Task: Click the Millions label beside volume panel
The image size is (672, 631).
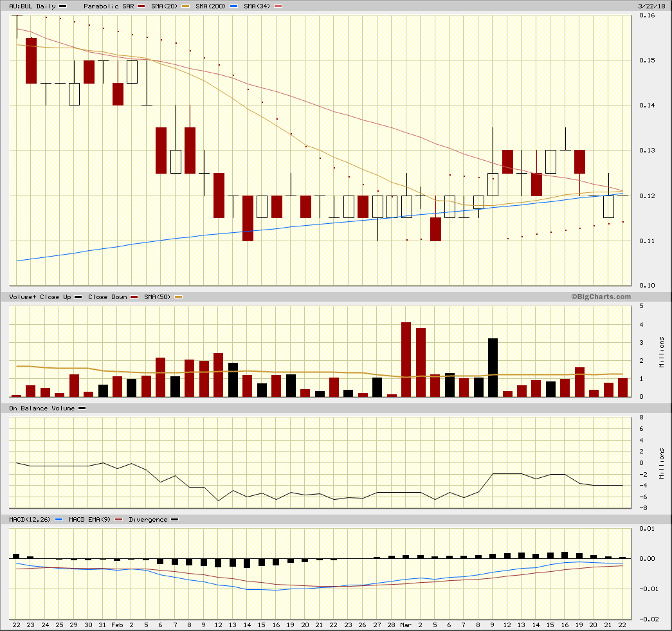Action: click(662, 352)
